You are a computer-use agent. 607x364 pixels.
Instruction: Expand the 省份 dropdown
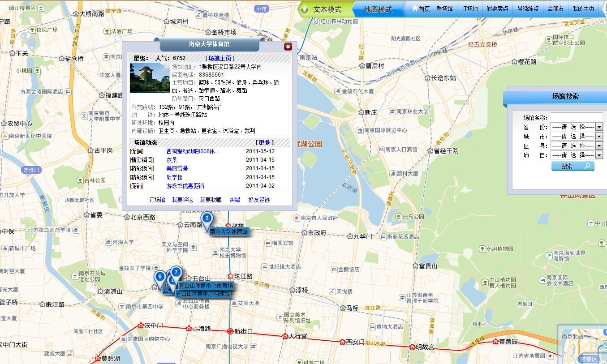coord(599,127)
